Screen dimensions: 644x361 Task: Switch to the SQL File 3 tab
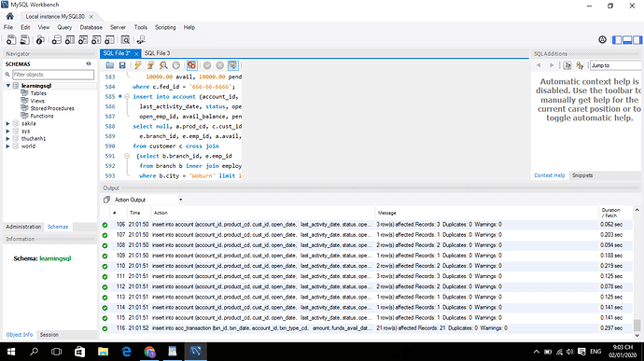[157, 53]
